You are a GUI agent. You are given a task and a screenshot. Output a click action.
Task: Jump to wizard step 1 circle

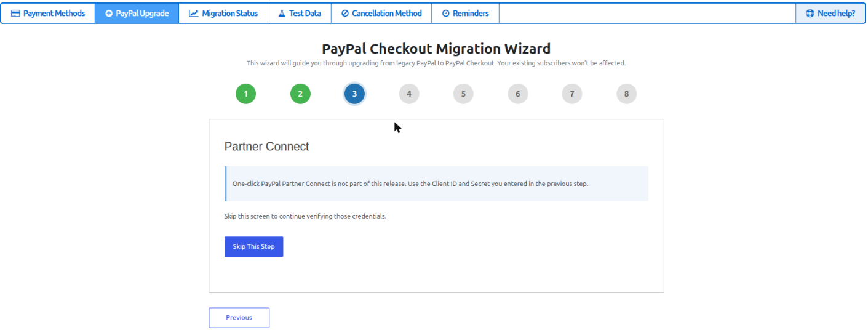[x=245, y=94]
